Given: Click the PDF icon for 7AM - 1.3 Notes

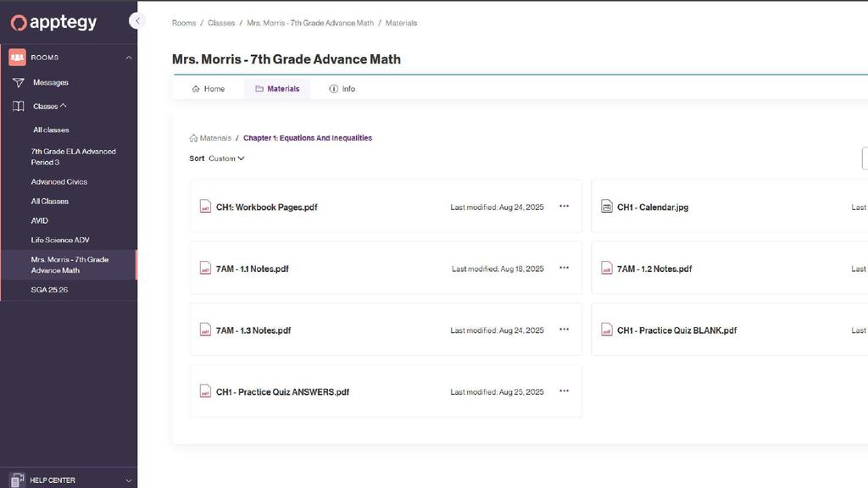Looking at the screenshot, I should coord(205,330).
